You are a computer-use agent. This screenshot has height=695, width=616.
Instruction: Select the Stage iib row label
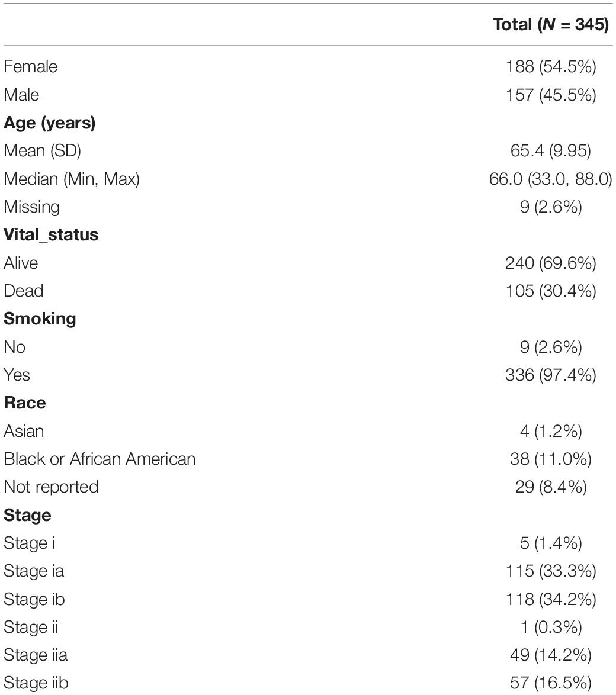coord(36,683)
